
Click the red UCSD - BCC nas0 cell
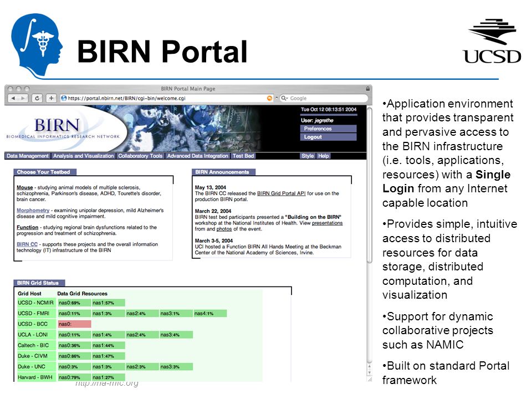pos(74,324)
